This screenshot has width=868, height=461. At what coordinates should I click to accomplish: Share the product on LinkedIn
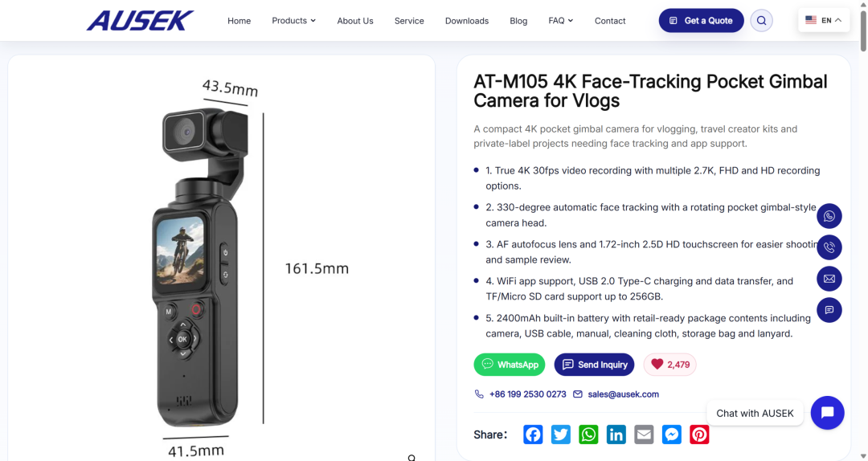point(616,434)
